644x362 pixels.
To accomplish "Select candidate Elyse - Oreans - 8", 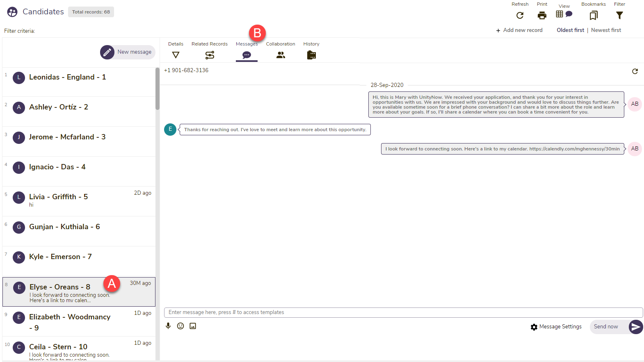I will pyautogui.click(x=79, y=292).
